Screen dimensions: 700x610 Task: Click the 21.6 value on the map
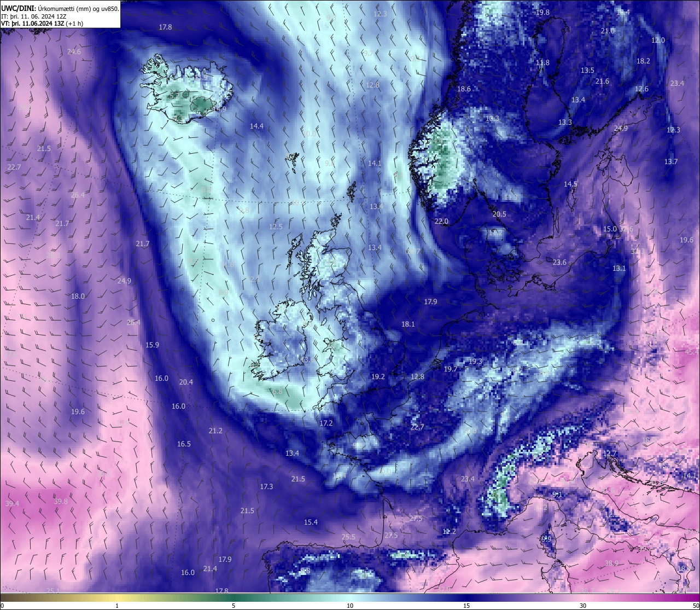click(602, 81)
